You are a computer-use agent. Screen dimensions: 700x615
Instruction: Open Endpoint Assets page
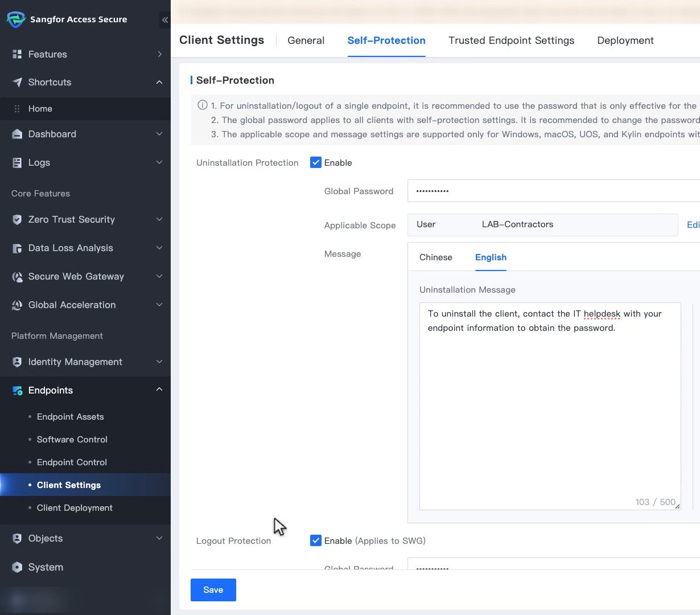tap(71, 417)
